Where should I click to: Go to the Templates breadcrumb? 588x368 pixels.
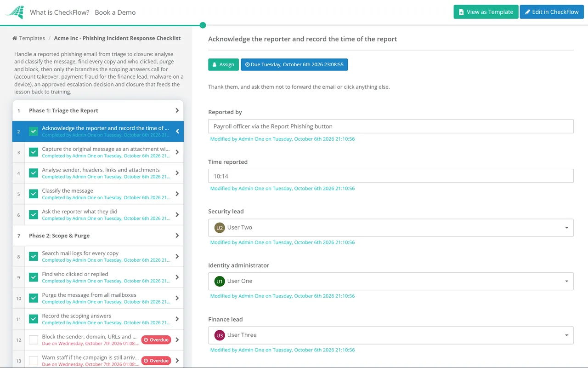point(32,38)
